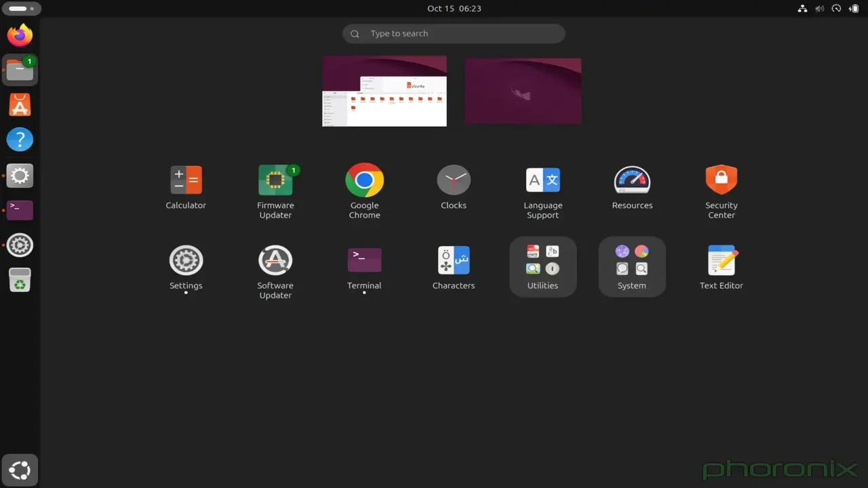
Task: Toggle Show Apps button in dock
Action: 20,470
